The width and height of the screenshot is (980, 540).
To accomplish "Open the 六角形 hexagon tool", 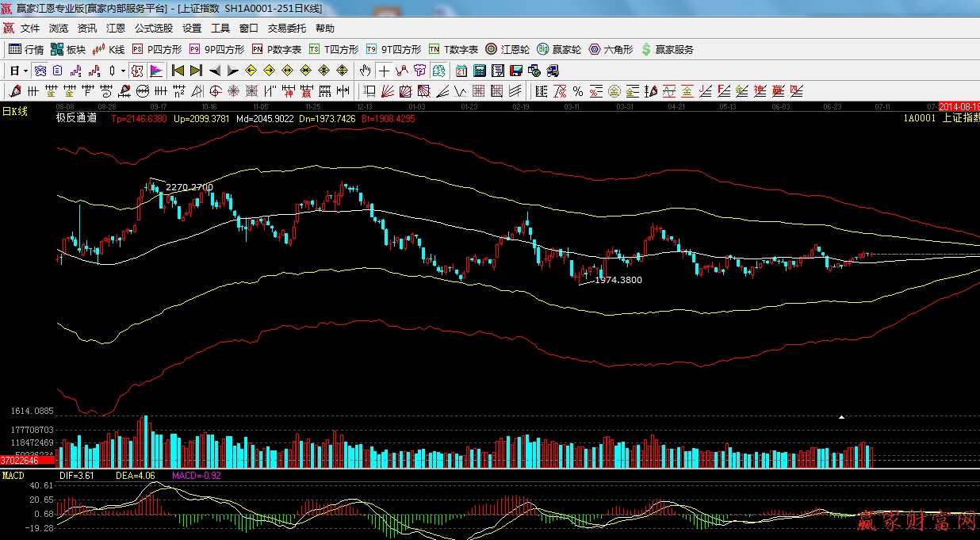I will click(x=611, y=49).
